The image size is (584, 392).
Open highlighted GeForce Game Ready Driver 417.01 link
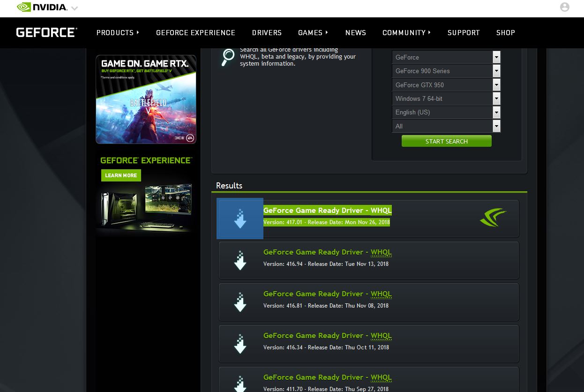click(x=327, y=211)
